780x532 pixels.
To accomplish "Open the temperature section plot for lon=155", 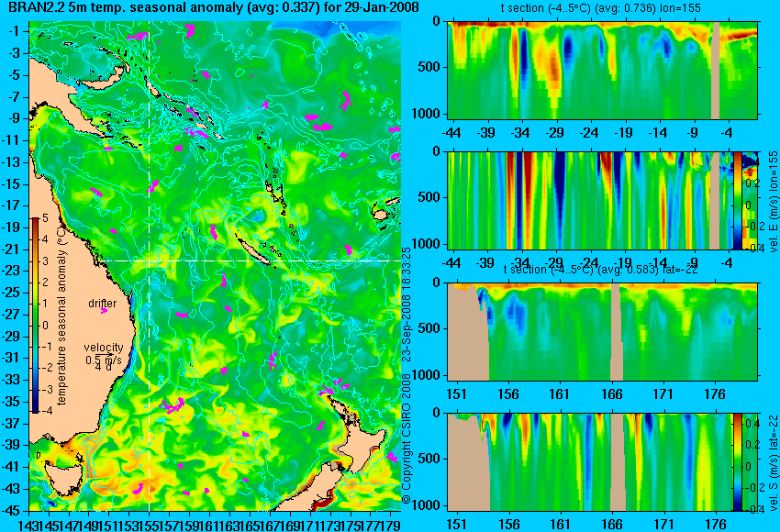I will [x=603, y=70].
